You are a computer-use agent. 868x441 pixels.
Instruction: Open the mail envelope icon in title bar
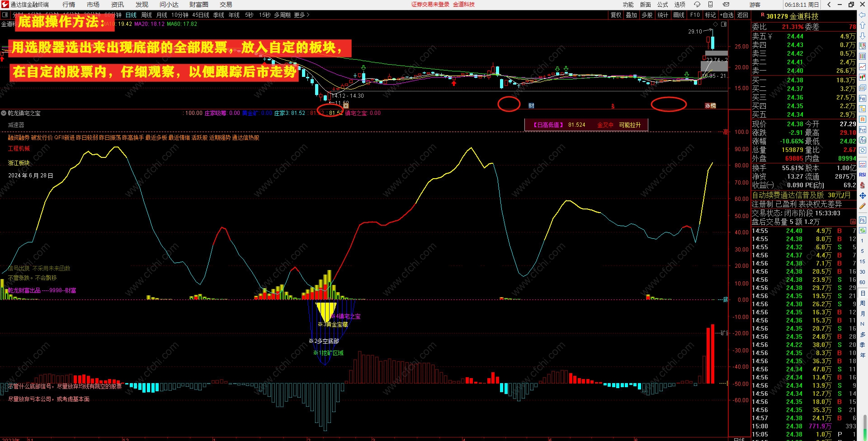[x=726, y=5]
